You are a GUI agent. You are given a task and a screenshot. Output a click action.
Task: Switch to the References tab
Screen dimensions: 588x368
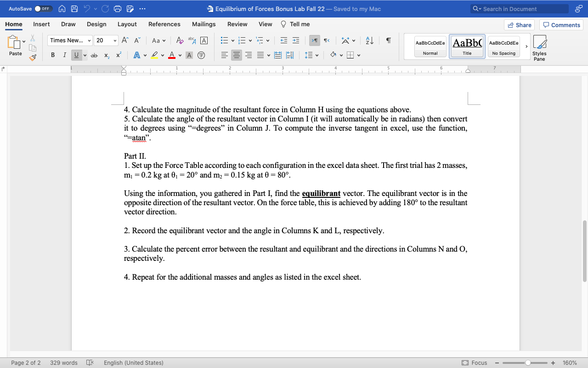164,24
